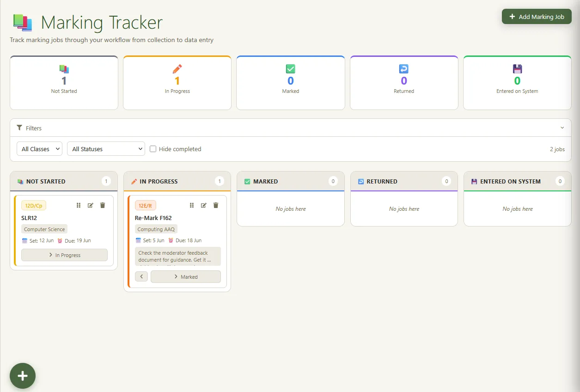The image size is (580, 392).
Task: Click the RETURNED column header
Action: pos(404,181)
